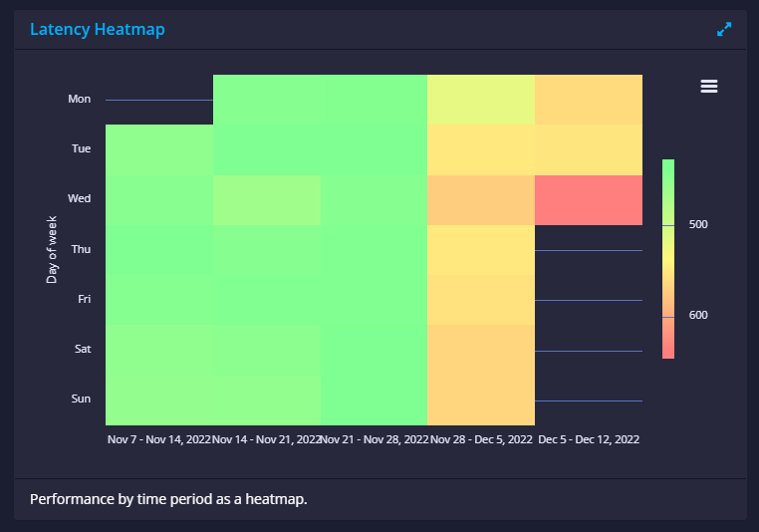This screenshot has width=759, height=532.
Task: Click the Nov 21 - Nov 28, 2022 axis label
Action: point(375,439)
